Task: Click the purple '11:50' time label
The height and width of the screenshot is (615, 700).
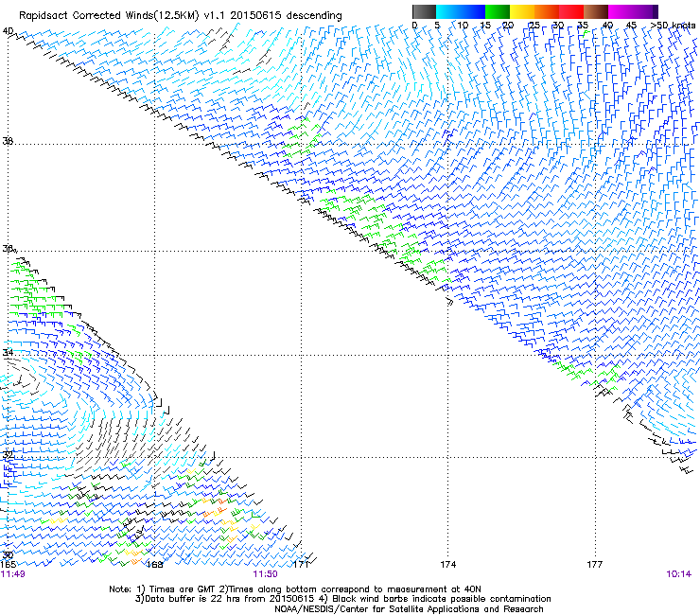Action: tap(265, 574)
